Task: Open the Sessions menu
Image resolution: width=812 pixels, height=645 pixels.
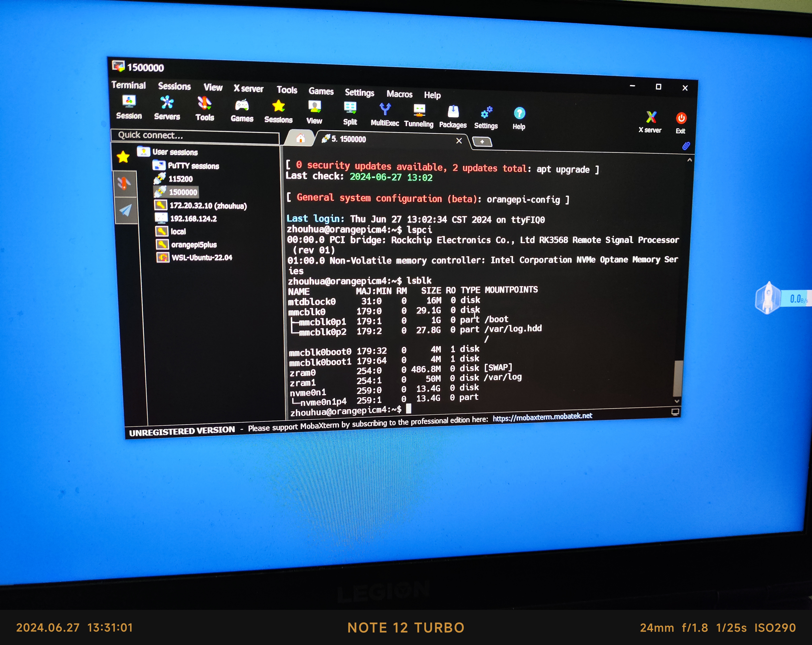Action: [174, 86]
